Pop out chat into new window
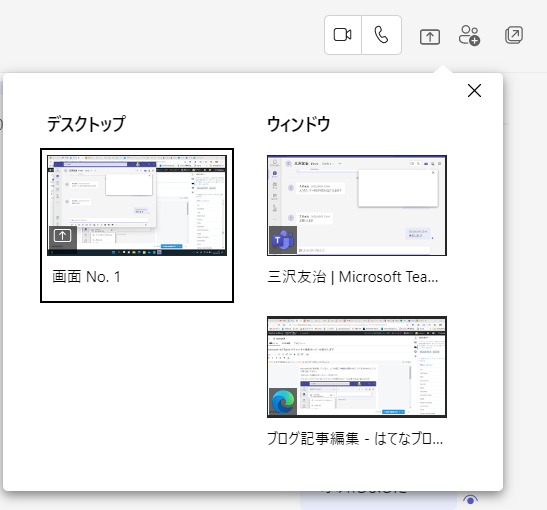The height and width of the screenshot is (510, 547). pos(514,35)
